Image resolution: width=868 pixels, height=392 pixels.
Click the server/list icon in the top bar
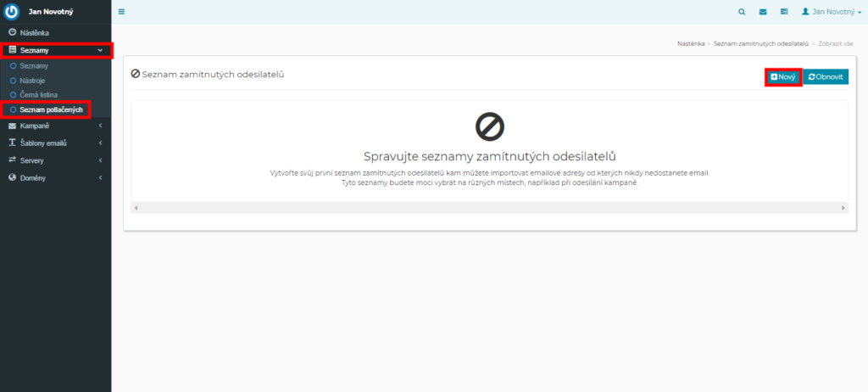[x=784, y=12]
